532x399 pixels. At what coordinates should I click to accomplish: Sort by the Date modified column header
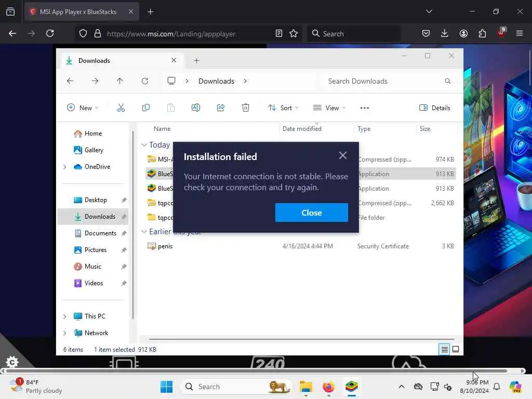click(x=316, y=129)
